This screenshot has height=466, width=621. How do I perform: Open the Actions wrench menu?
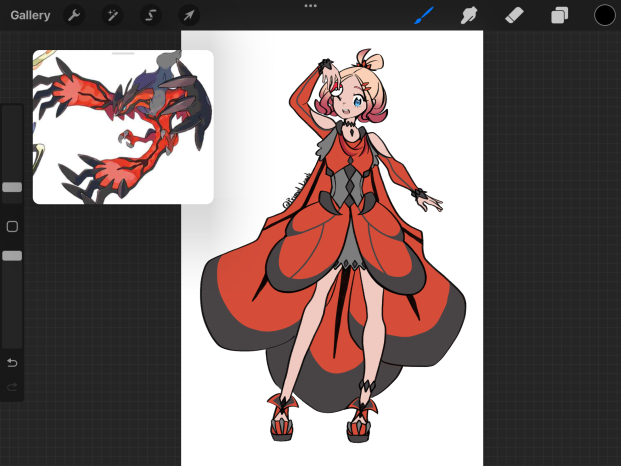74,15
